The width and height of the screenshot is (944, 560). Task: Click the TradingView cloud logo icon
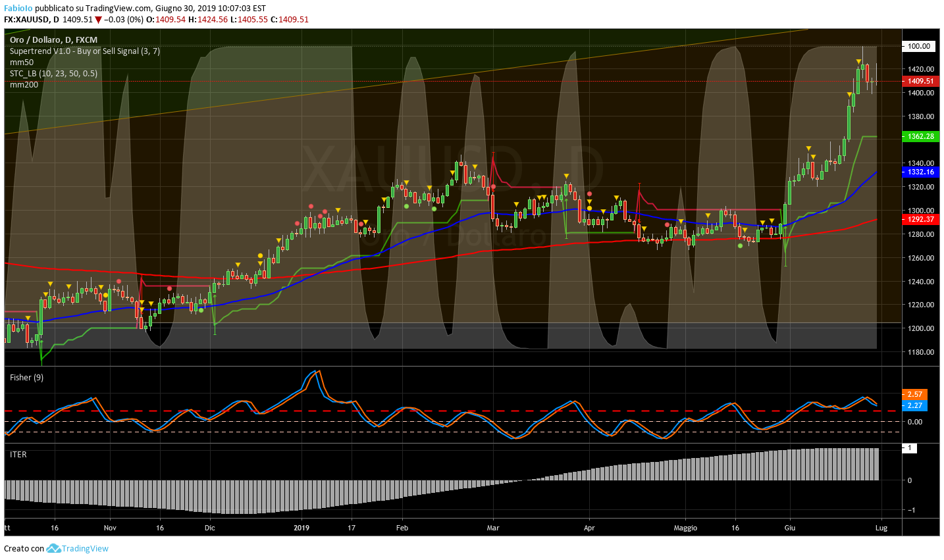coord(53,548)
